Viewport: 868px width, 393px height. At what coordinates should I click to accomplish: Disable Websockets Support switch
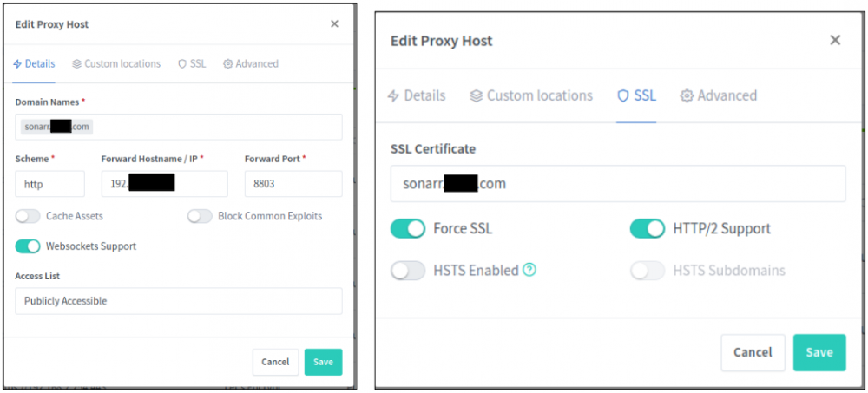tap(28, 246)
